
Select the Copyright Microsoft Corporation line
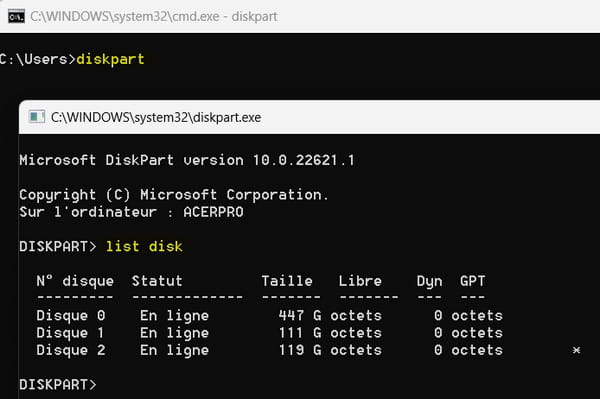pyautogui.click(x=174, y=195)
